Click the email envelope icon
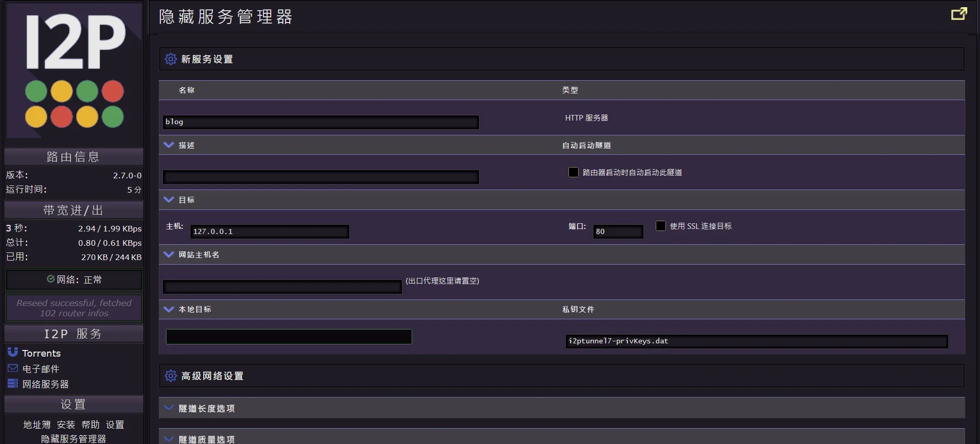Image resolution: width=980 pixels, height=444 pixels. (x=13, y=368)
